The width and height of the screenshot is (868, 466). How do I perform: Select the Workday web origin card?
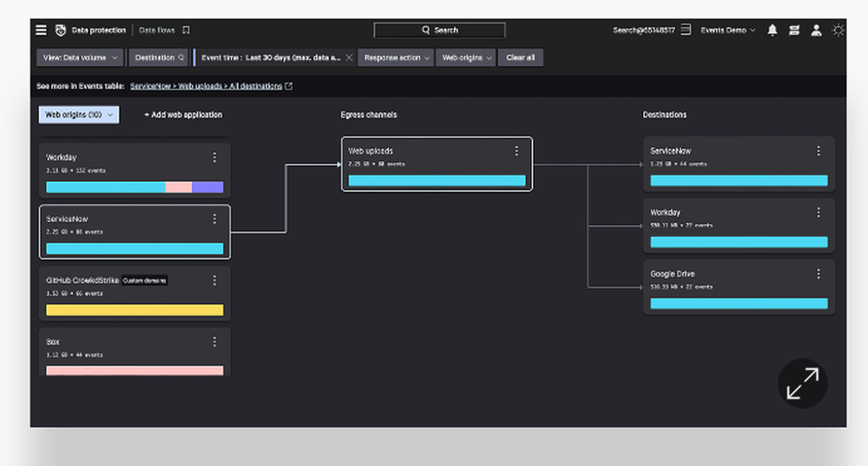pos(135,170)
